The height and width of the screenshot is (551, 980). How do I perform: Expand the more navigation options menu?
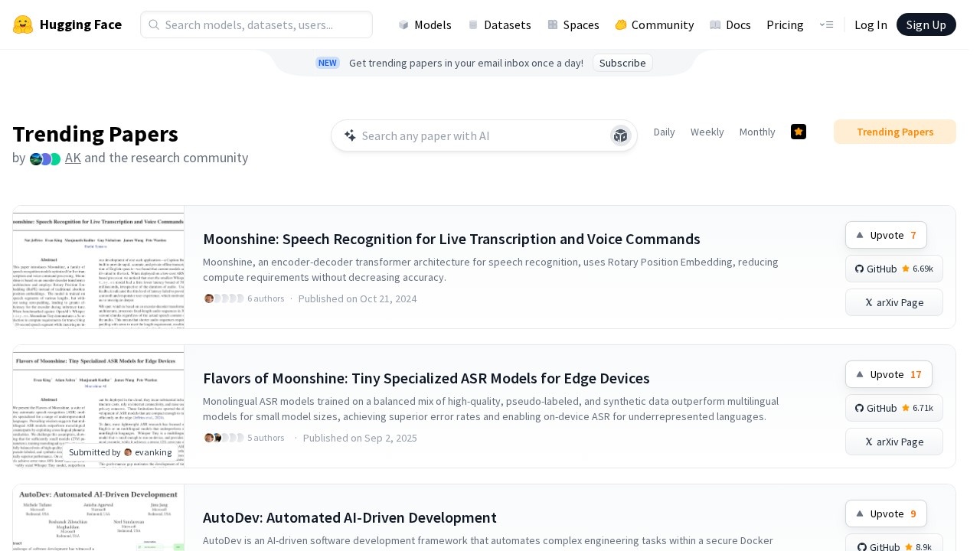826,24
